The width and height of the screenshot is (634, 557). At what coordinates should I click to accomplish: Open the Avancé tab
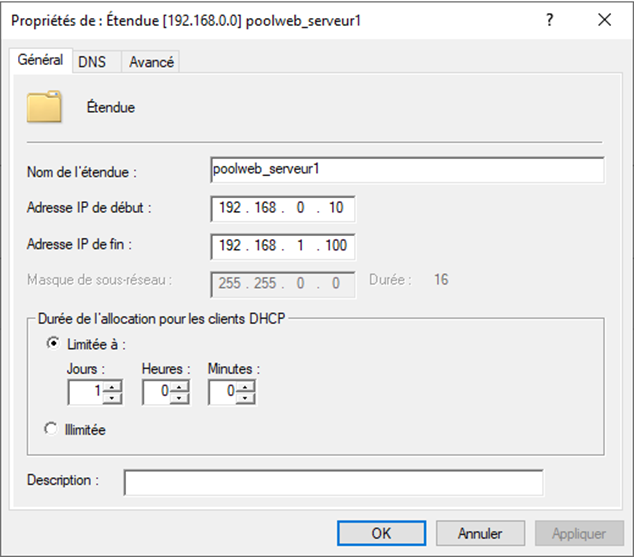click(151, 62)
